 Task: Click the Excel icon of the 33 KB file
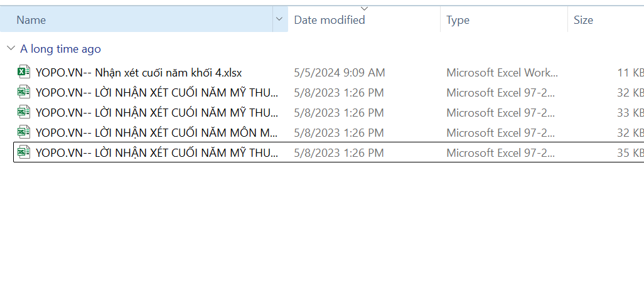[24, 113]
